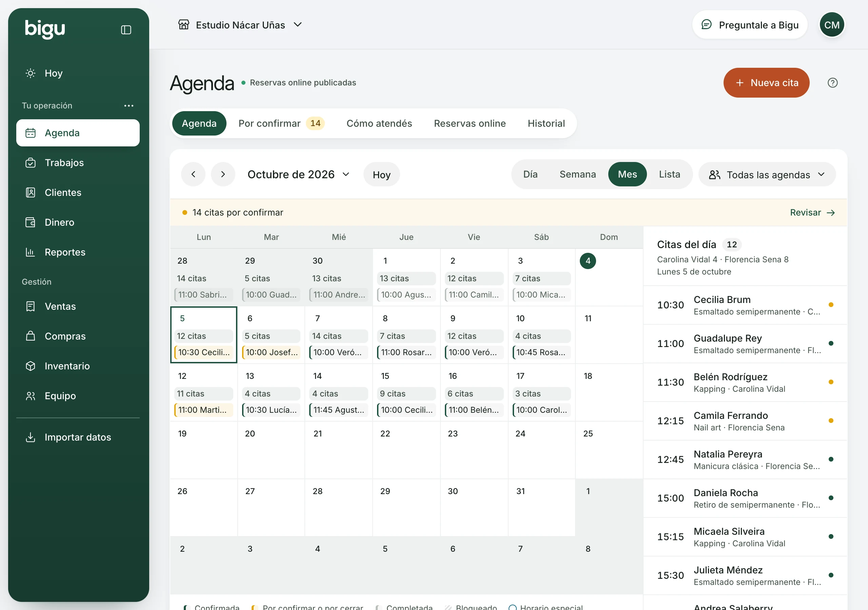
Task: Open 10:30 Cecilia Brum appointment in list
Action: 745,305
